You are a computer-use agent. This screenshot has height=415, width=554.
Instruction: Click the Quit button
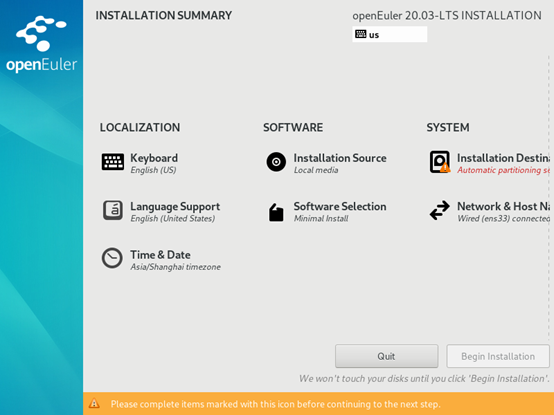pos(387,356)
